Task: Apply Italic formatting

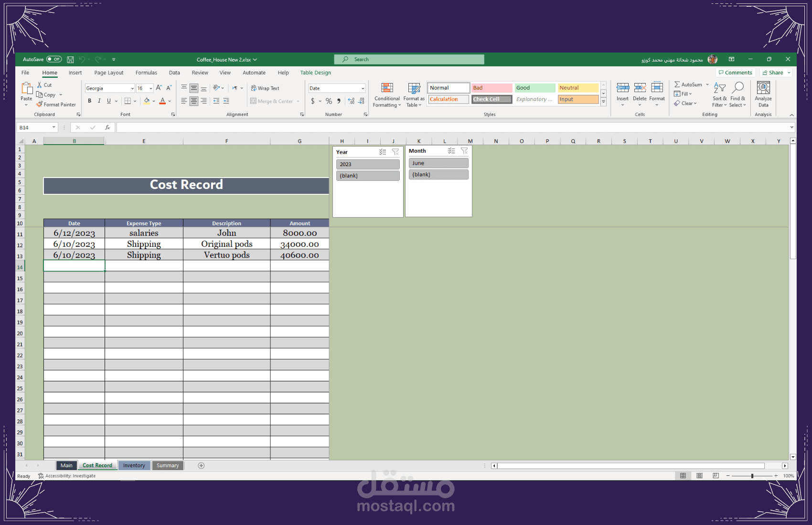Action: click(x=99, y=101)
